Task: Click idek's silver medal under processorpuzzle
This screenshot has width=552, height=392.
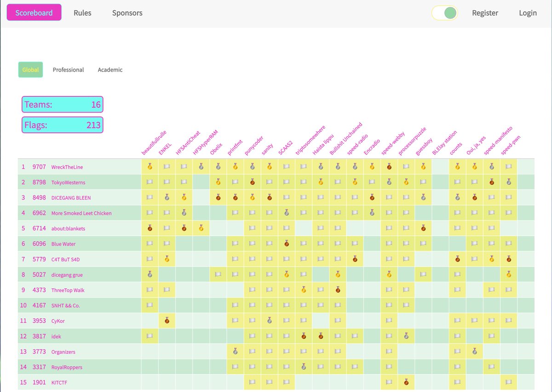Action: point(406,336)
